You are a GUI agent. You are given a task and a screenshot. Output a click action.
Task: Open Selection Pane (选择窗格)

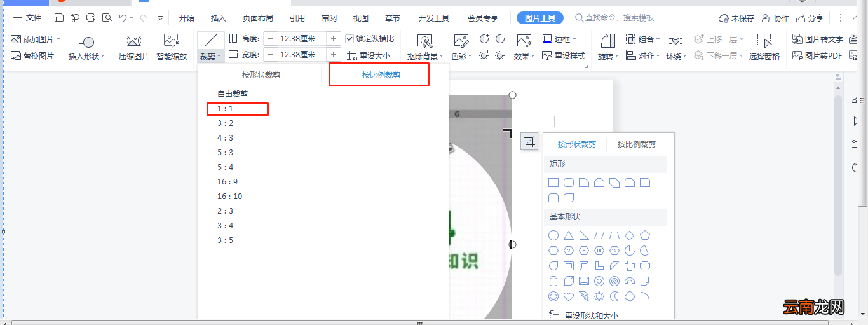[764, 48]
